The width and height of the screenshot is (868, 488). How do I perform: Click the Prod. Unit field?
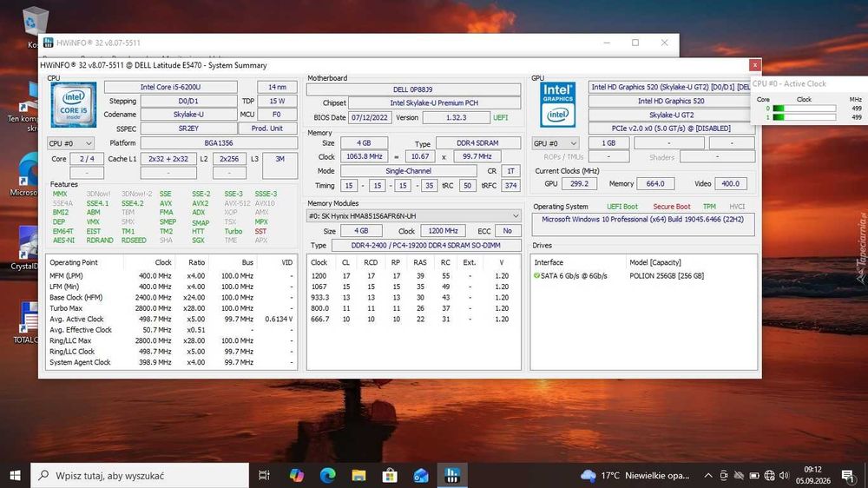[x=267, y=128]
